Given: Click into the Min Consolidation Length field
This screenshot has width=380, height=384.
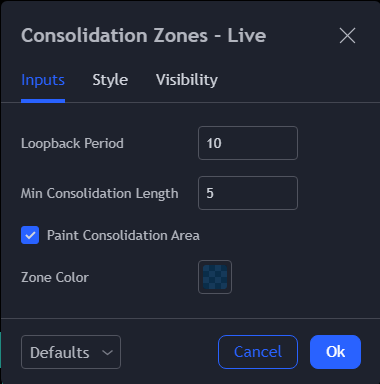Looking at the screenshot, I should 248,193.
